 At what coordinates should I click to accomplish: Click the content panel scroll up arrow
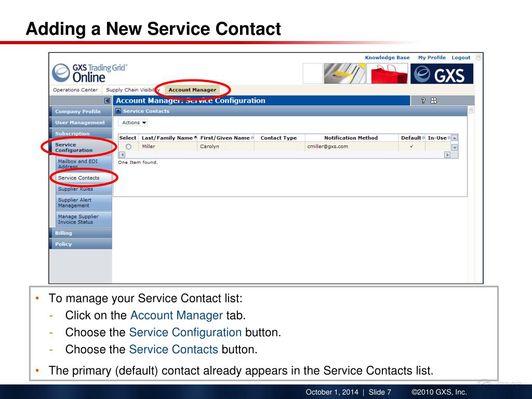pos(471,110)
